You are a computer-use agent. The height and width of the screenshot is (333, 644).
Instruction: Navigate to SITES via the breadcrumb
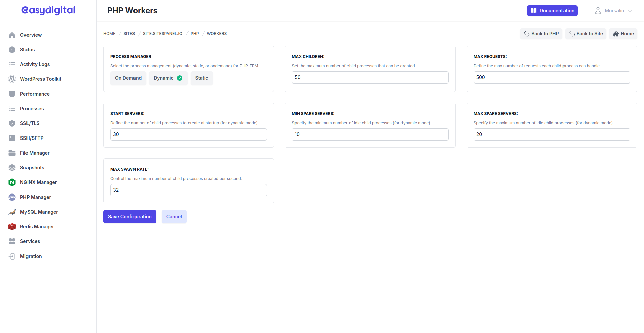[x=129, y=33]
